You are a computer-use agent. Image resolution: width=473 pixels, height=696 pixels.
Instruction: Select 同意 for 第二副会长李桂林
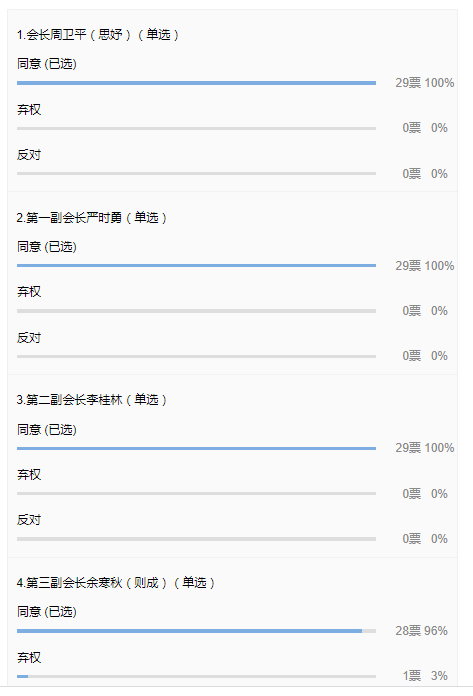(x=47, y=430)
